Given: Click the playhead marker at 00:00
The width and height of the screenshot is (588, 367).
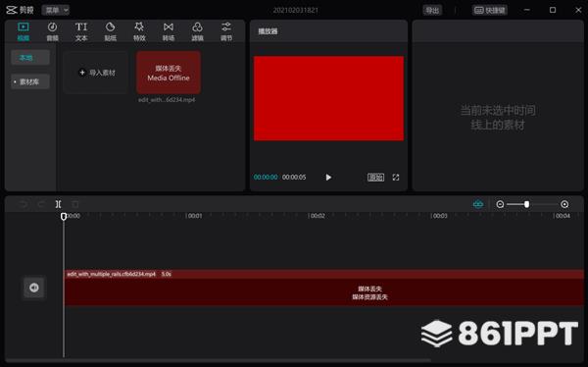Looking at the screenshot, I should click(x=64, y=216).
